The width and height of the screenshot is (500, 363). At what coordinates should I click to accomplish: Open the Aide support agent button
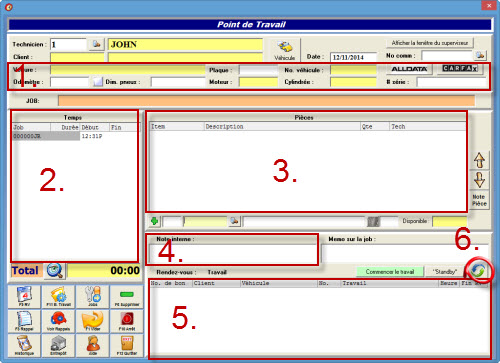pyautogui.click(x=92, y=346)
